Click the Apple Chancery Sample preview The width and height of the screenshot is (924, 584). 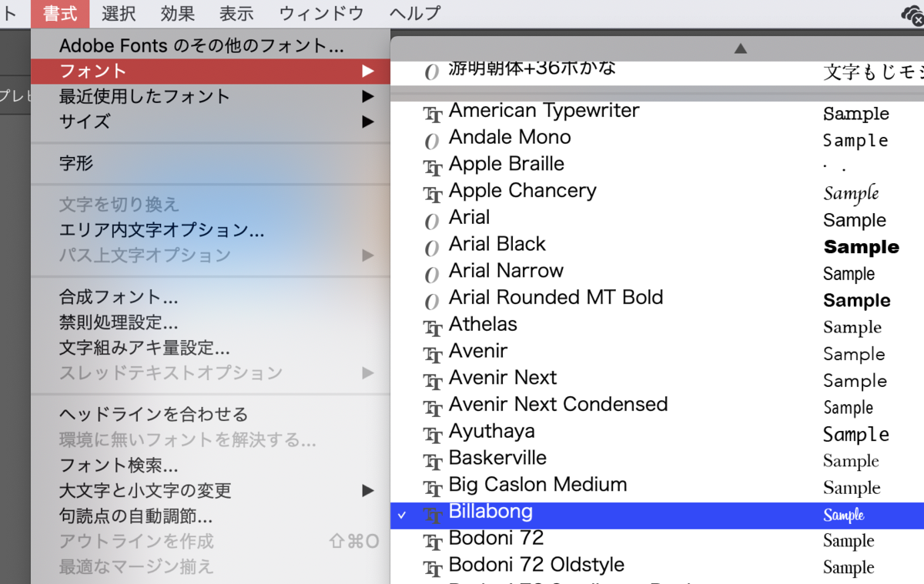[851, 193]
